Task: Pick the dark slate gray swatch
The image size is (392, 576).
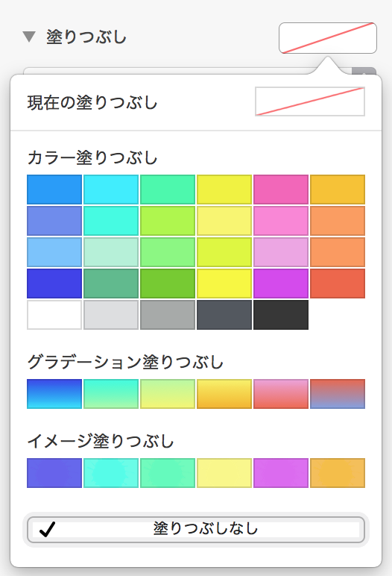Action: (224, 315)
